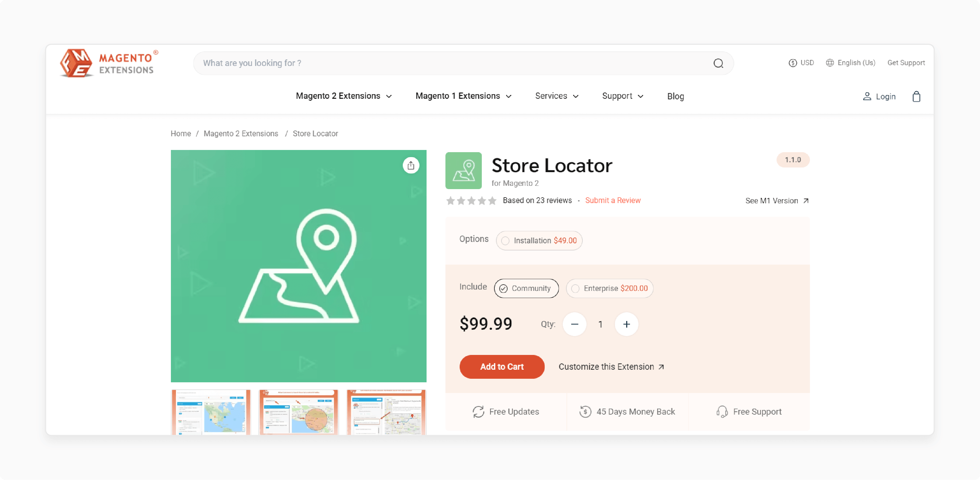Open the shopping bag cart icon
The image size is (980, 480).
pos(916,96)
